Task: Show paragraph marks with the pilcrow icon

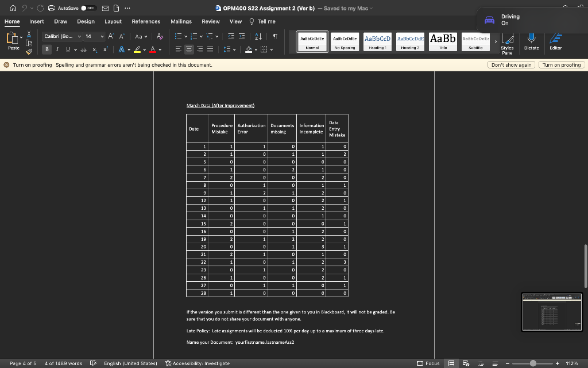Action: click(275, 36)
